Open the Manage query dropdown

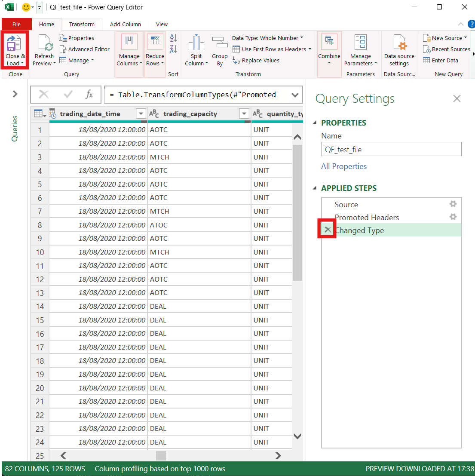pos(77,60)
